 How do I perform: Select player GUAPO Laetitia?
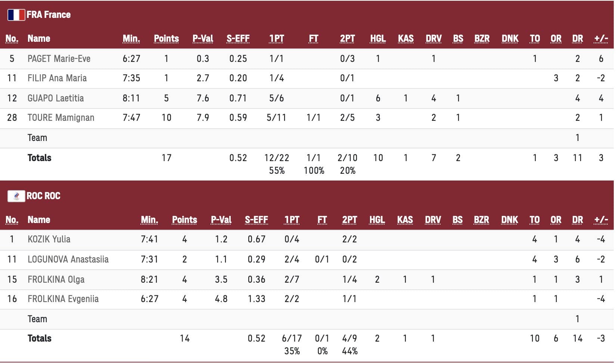[x=56, y=98]
